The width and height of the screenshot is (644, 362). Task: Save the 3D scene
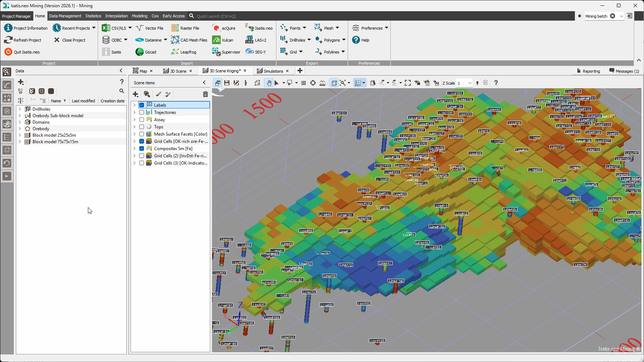tap(227, 83)
